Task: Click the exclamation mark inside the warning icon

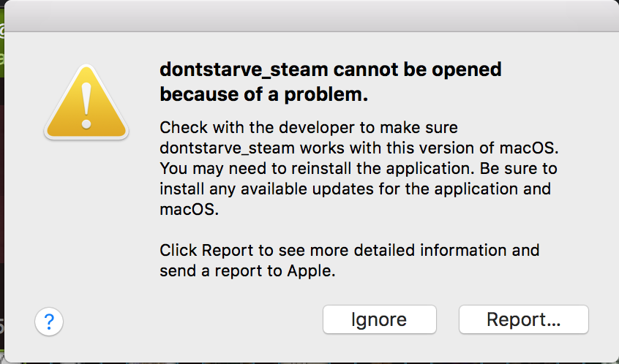Action: pos(86,106)
